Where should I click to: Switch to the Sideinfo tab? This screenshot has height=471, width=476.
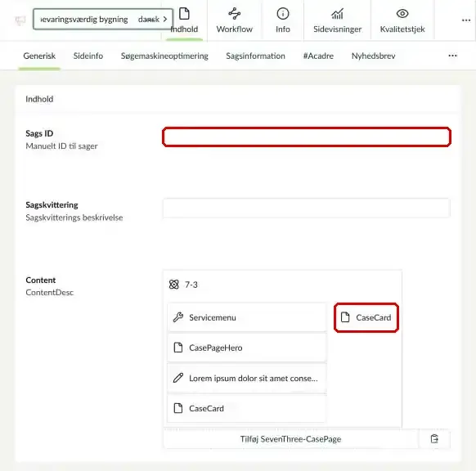(x=88, y=56)
